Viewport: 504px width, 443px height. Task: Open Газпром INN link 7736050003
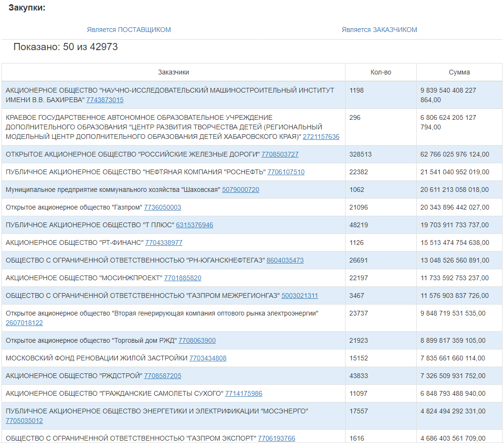point(162,208)
